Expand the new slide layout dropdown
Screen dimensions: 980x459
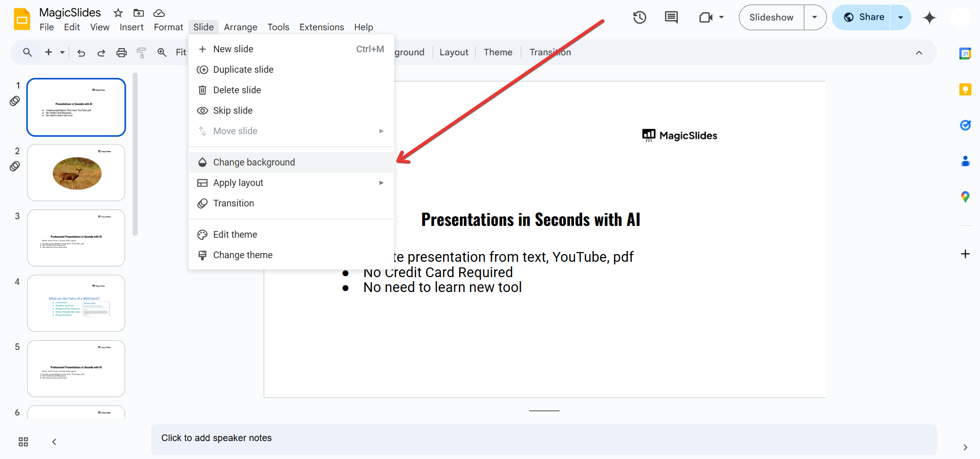[x=62, y=52]
